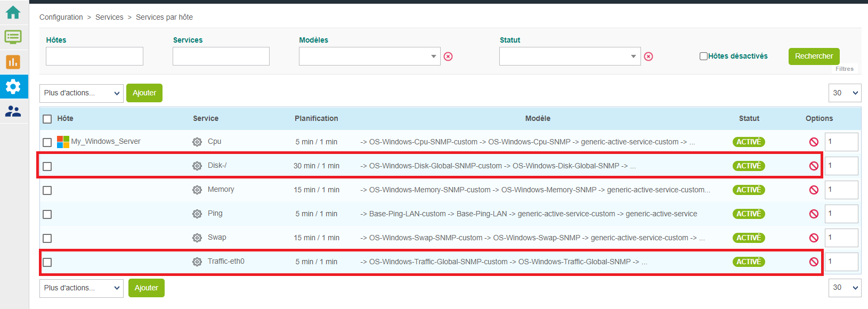868x309 pixels.
Task: Go to Services in the breadcrumb
Action: (109, 17)
